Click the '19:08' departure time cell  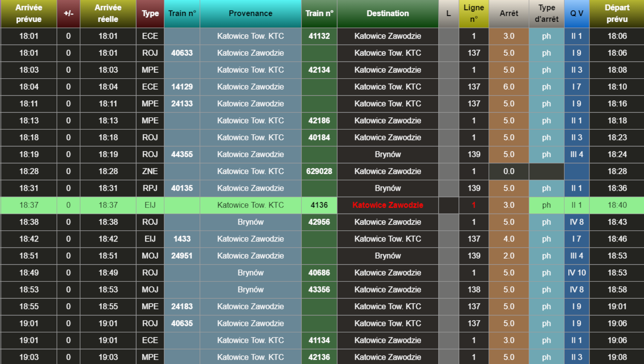point(617,357)
